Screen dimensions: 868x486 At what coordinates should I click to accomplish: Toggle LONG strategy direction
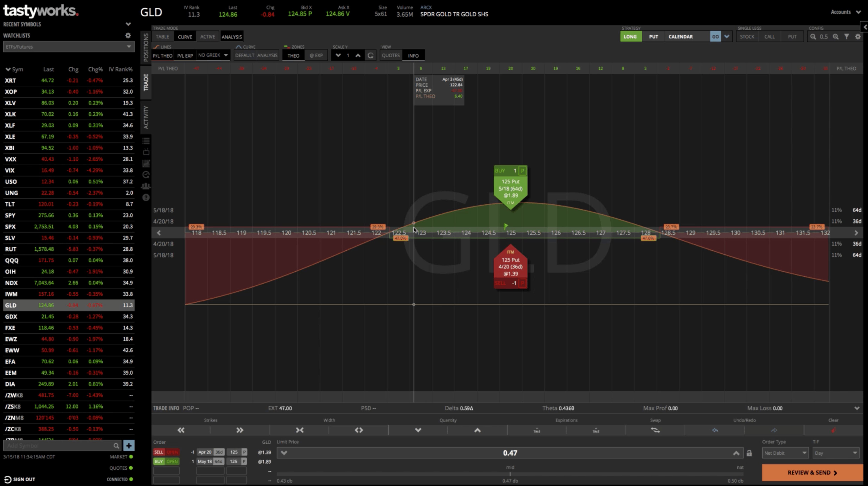(x=630, y=37)
